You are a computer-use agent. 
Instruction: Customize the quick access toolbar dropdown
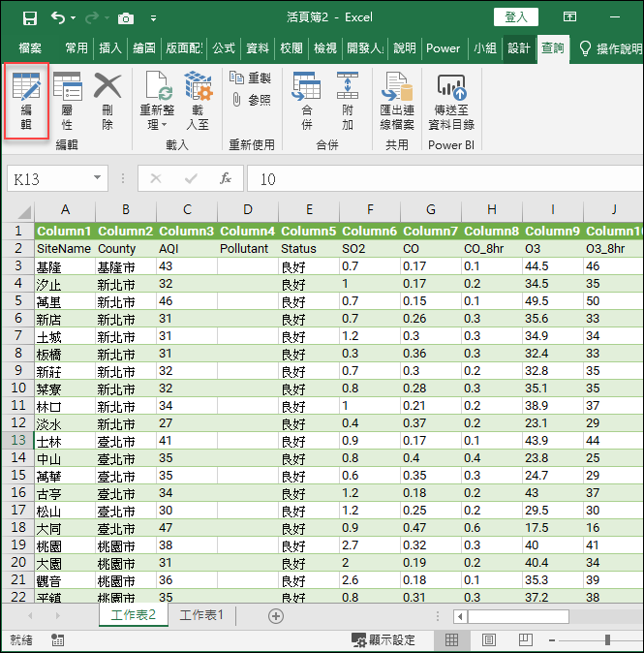[154, 18]
